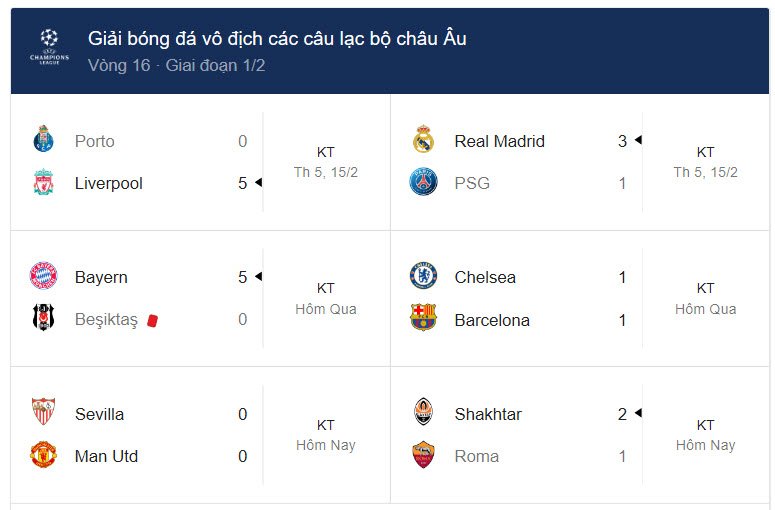Click the Bayern Munich crest
Image resolution: width=775 pixels, height=510 pixels.
43,275
